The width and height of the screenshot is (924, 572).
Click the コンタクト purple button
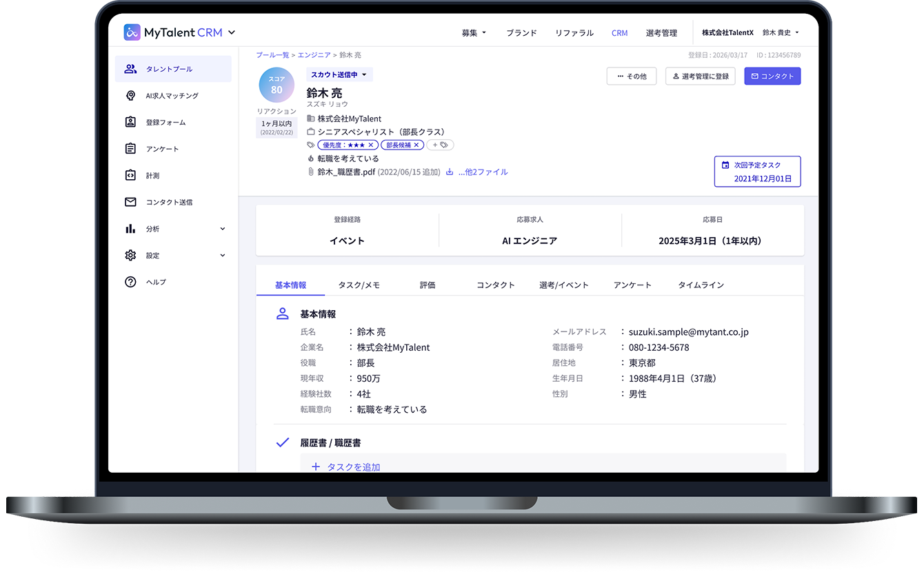(x=772, y=76)
